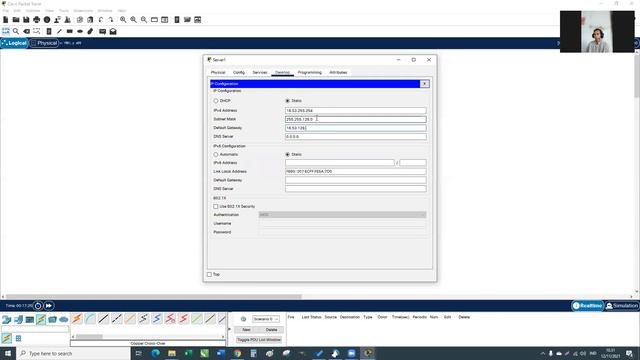Open the notification center icon in system tray
This screenshot has height=360, width=640.
[629, 353]
